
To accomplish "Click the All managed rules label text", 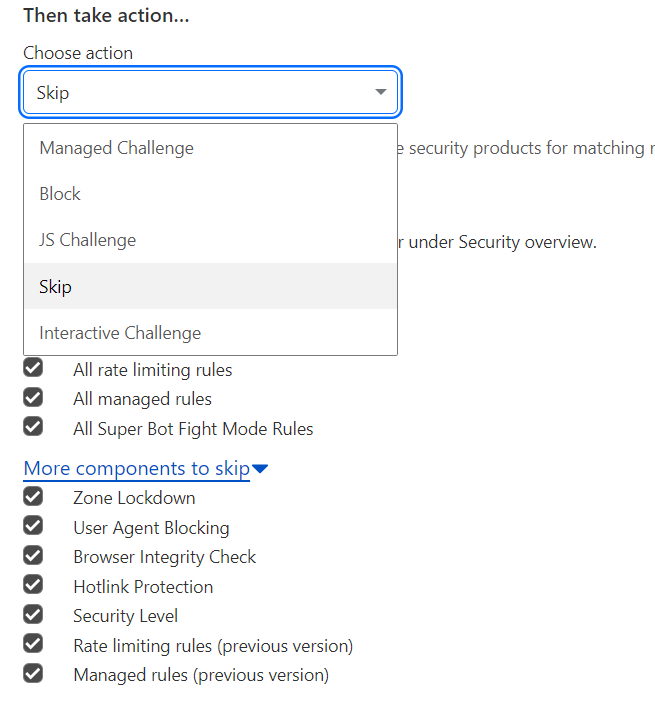I will [x=142, y=399].
